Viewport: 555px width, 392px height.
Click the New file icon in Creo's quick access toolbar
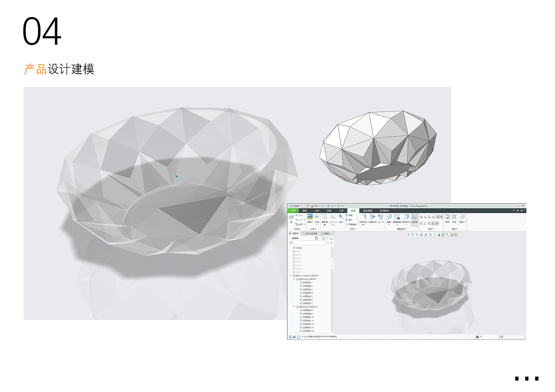(x=304, y=206)
